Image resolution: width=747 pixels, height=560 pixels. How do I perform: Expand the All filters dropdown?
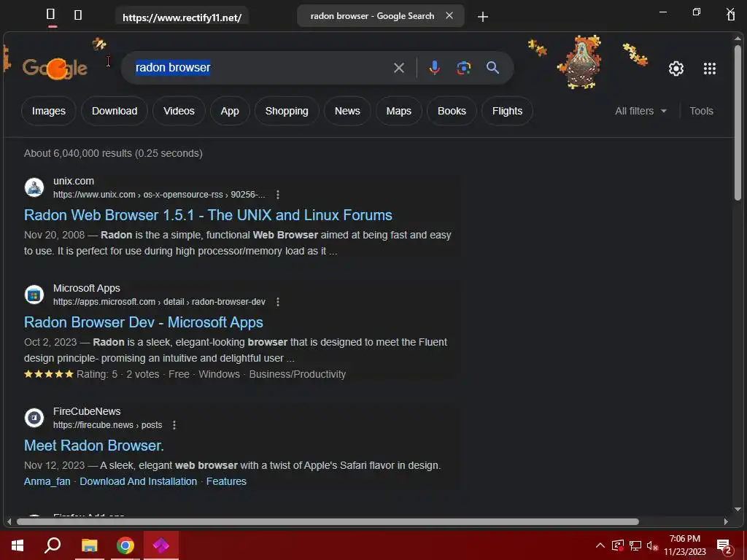(x=640, y=111)
